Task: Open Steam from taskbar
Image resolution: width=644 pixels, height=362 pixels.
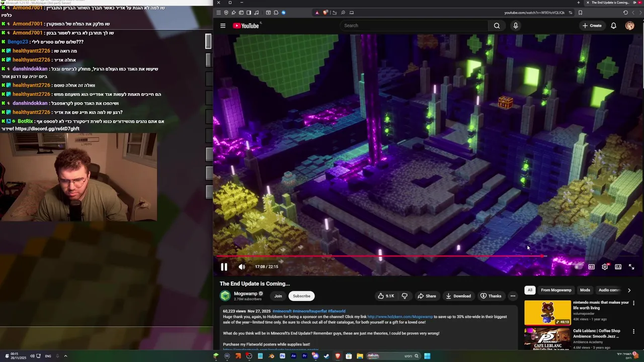Action: tap(327, 356)
